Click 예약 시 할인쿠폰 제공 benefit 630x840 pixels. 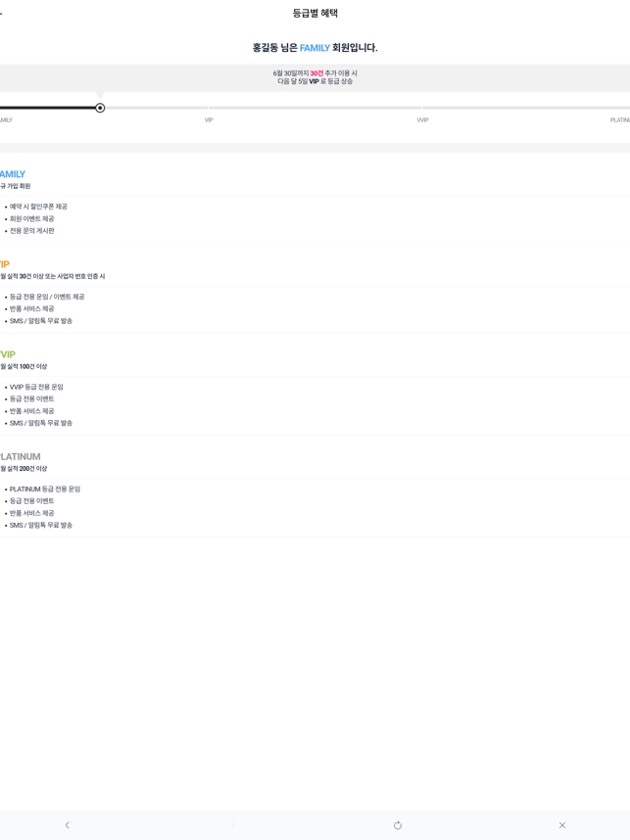38,207
